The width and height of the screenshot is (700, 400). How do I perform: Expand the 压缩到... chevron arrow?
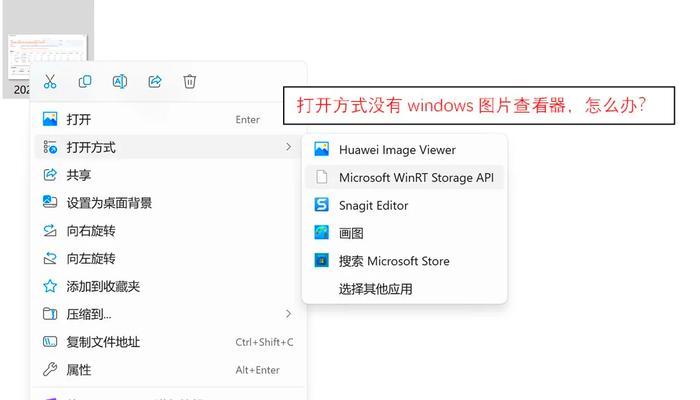click(288, 314)
